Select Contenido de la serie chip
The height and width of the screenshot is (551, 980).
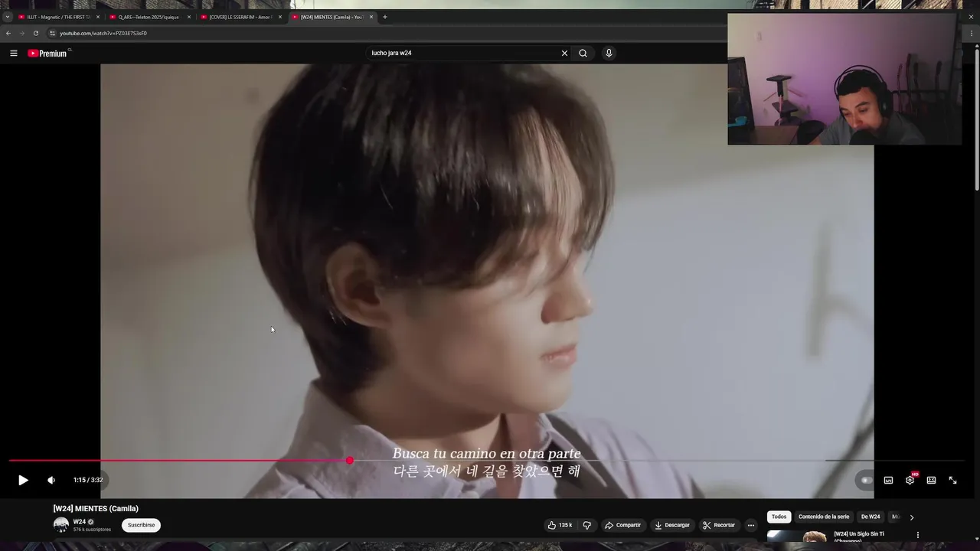click(x=824, y=517)
